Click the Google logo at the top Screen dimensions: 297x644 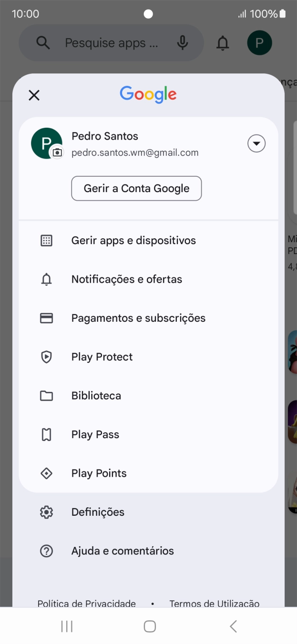tap(148, 95)
